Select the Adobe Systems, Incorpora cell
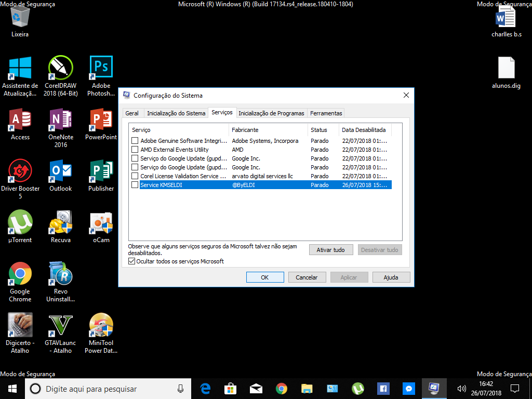Image resolution: width=532 pixels, height=399 pixels. (x=265, y=141)
